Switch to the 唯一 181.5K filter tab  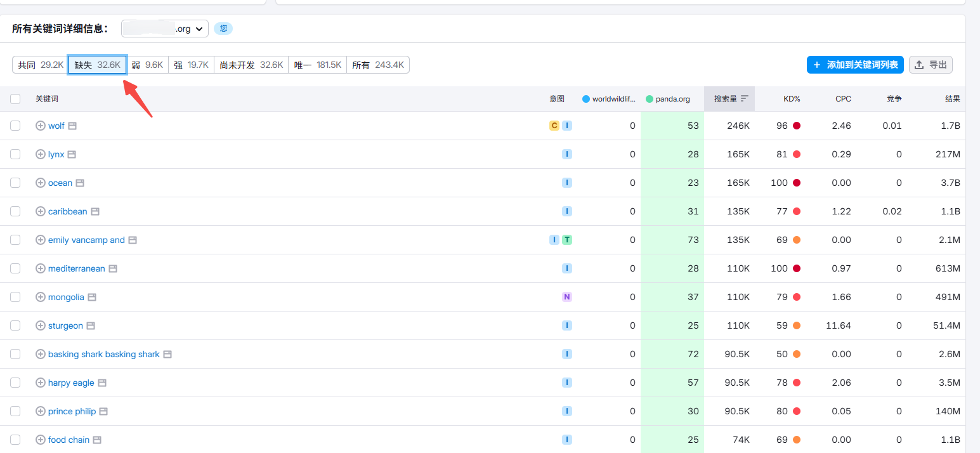(x=317, y=64)
